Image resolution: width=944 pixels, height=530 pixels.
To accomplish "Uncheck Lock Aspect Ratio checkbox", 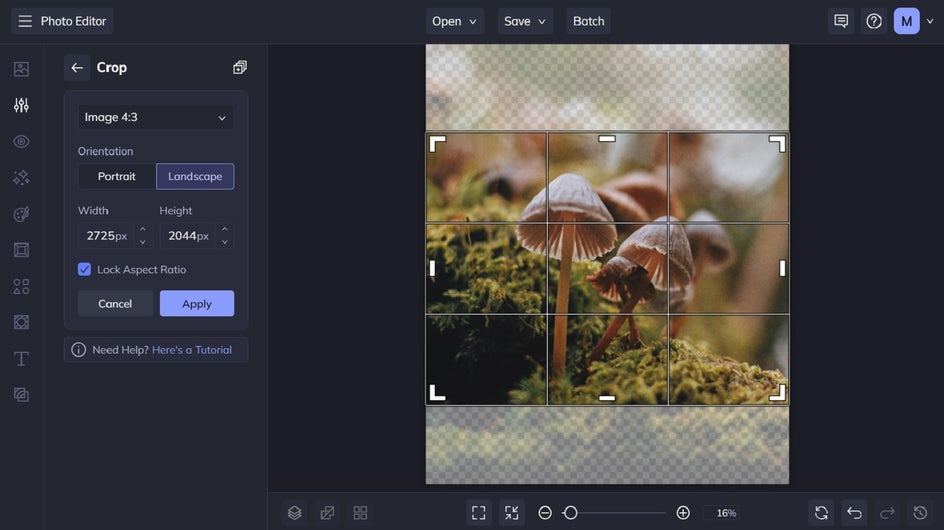I will pos(85,270).
